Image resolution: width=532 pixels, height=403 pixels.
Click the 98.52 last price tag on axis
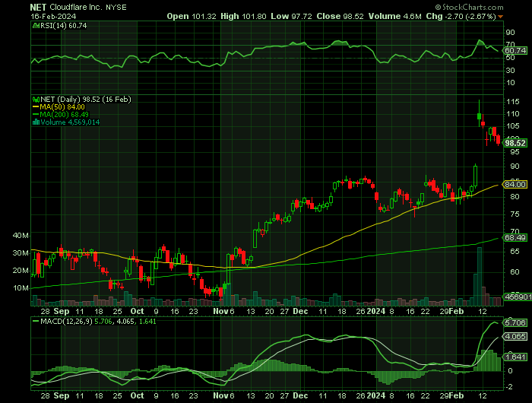coord(515,143)
